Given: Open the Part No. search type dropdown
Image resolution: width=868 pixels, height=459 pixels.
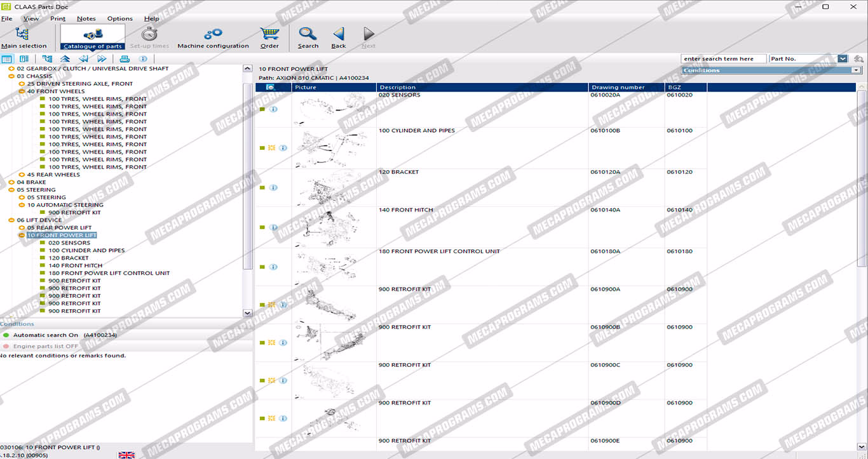Looking at the screenshot, I should coord(843,59).
